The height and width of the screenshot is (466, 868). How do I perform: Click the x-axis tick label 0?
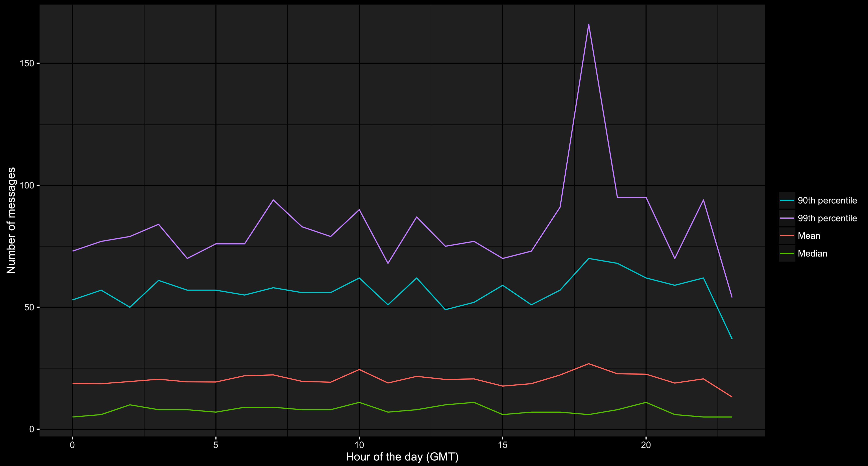72,445
